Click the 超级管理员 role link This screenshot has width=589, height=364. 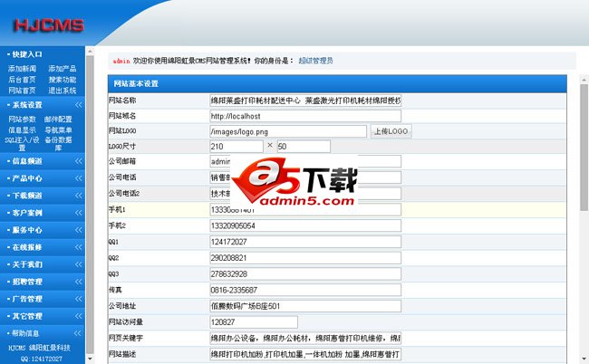[x=315, y=61]
